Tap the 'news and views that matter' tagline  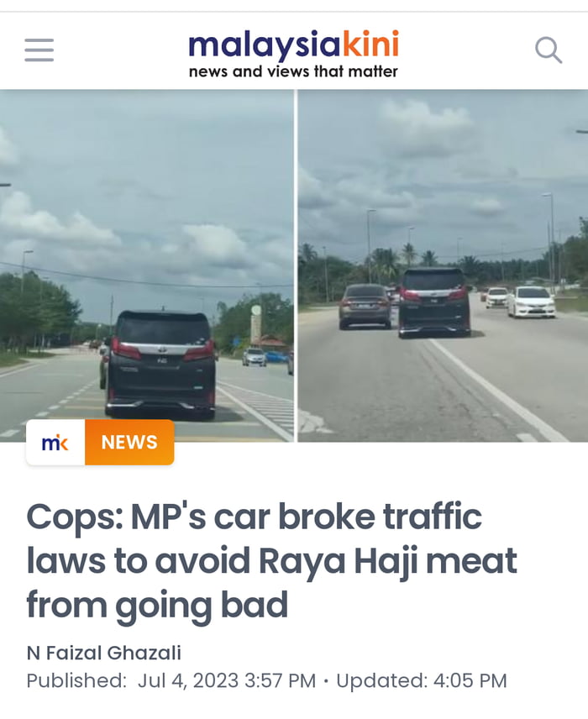(293, 71)
